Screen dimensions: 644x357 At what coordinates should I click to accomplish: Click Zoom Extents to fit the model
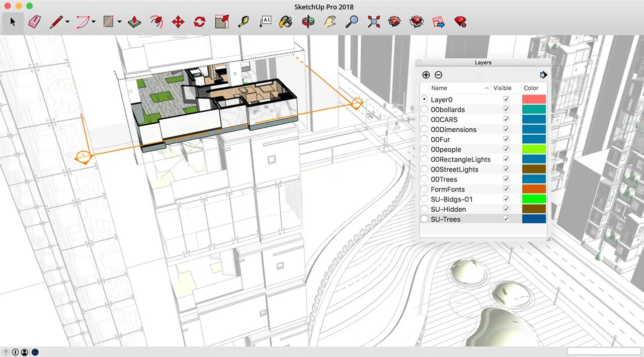point(373,22)
